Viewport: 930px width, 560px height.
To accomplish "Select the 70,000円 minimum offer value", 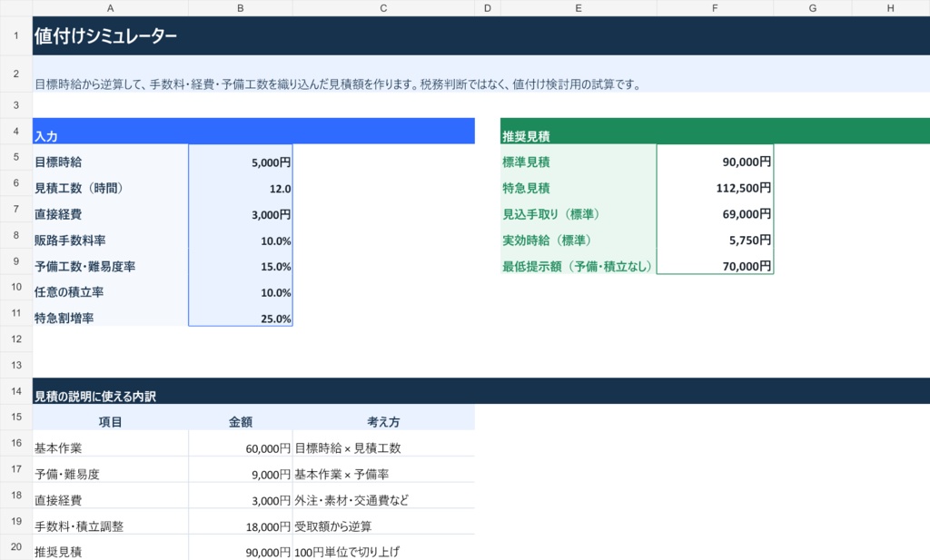I will click(715, 261).
